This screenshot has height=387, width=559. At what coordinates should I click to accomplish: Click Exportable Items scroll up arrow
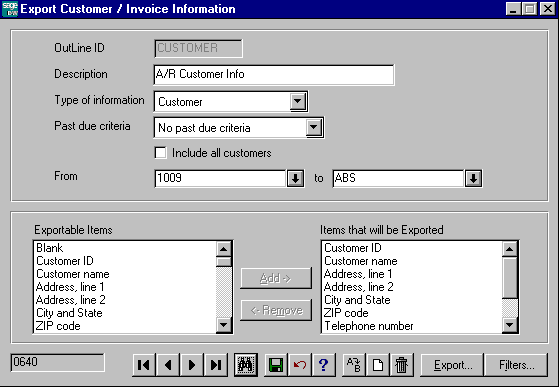click(224, 249)
